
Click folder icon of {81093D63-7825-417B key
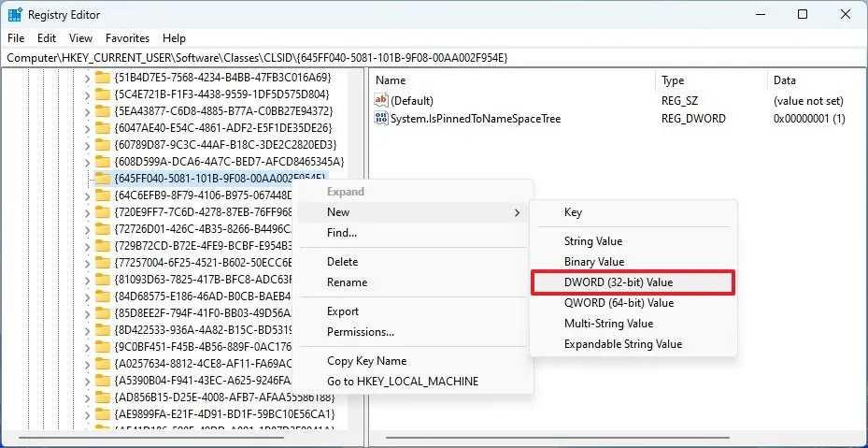tap(103, 279)
